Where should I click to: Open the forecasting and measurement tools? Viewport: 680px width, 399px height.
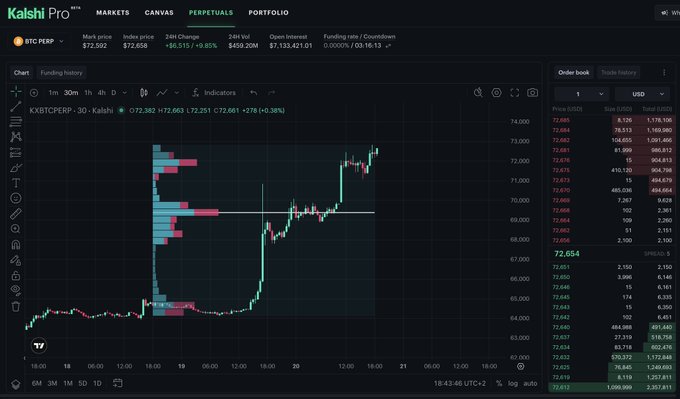click(x=16, y=153)
